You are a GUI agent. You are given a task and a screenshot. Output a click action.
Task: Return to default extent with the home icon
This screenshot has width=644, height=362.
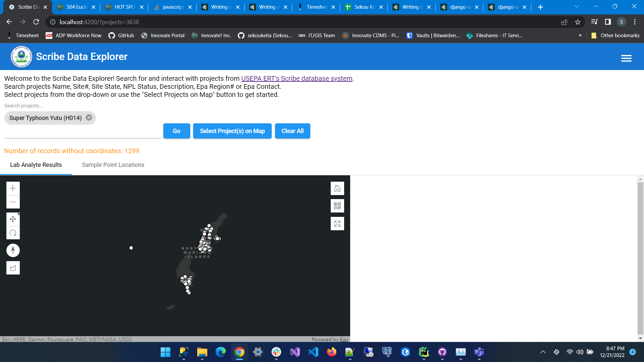pyautogui.click(x=337, y=188)
